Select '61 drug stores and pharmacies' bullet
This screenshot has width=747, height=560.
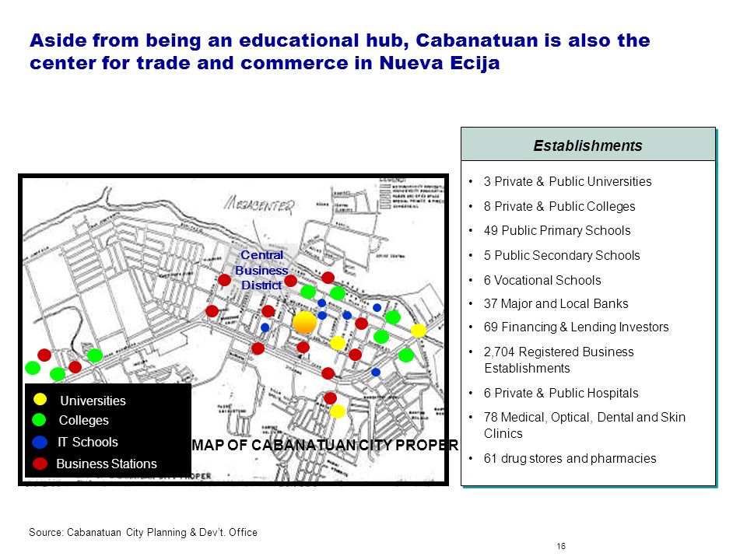pos(570,458)
